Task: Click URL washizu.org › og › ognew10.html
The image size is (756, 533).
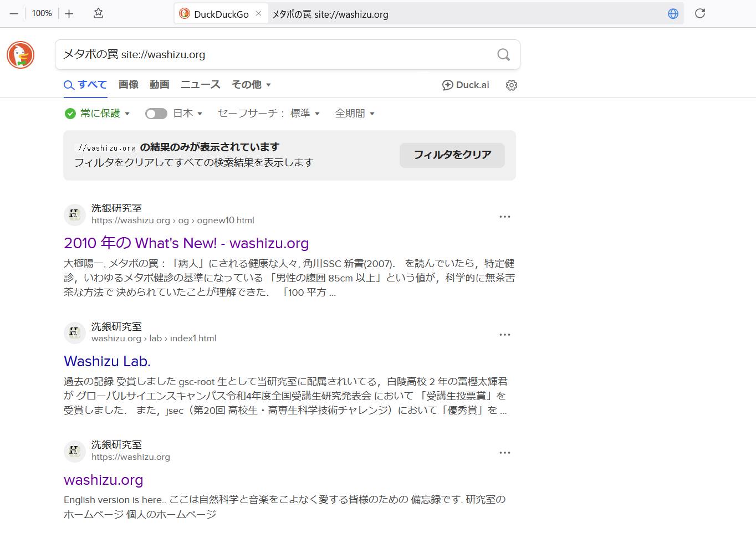Action: tap(173, 221)
